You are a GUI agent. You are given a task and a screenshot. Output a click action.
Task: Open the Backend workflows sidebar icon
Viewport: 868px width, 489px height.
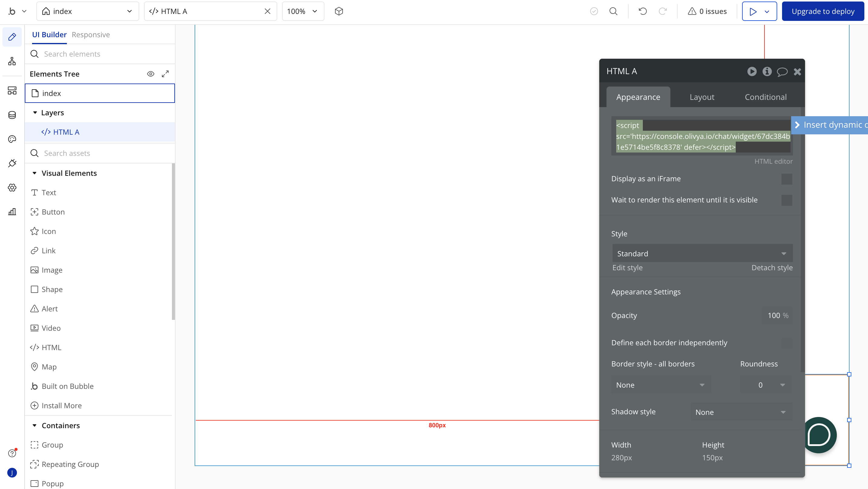[12, 90]
